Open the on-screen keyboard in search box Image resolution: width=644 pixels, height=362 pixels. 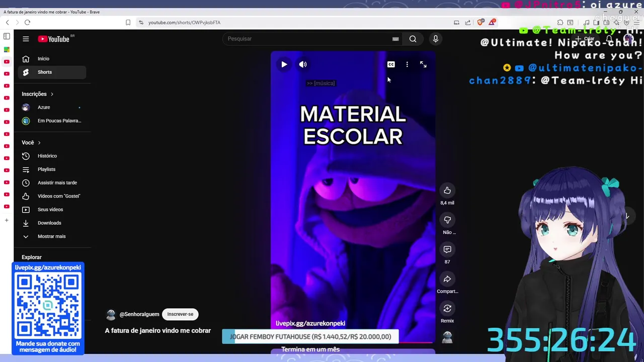pos(395,39)
